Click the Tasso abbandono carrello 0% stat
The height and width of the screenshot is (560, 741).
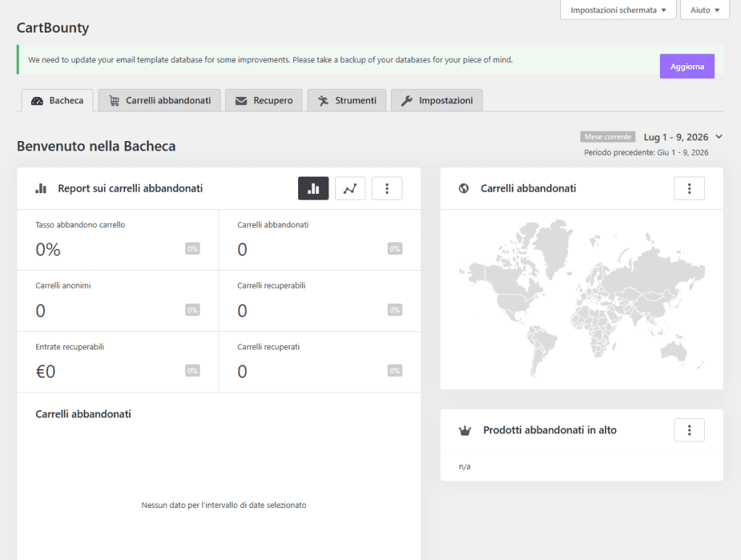click(x=118, y=240)
